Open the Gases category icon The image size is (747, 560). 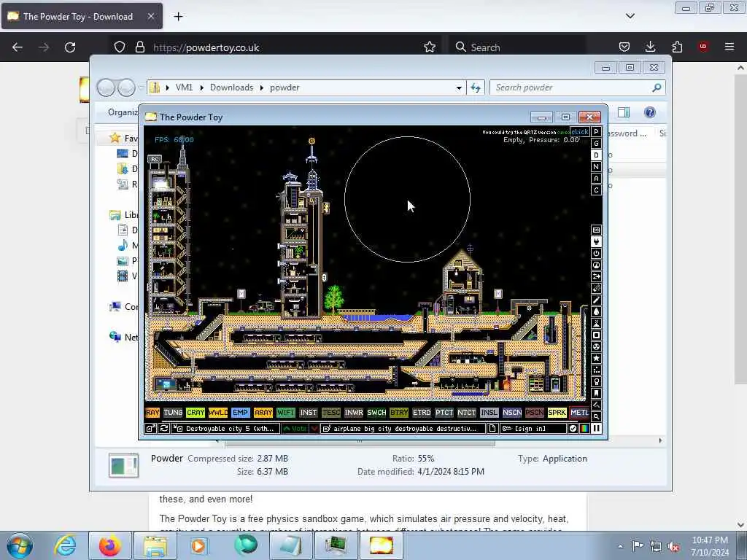(596, 300)
